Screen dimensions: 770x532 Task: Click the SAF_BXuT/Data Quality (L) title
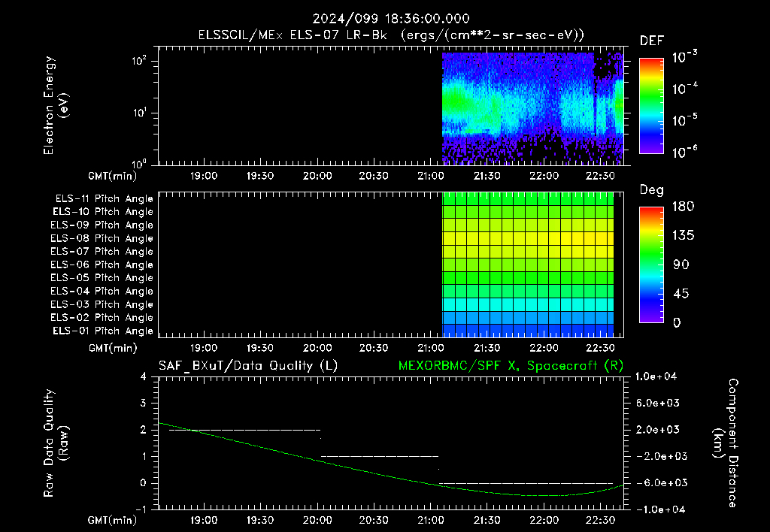coord(248,366)
